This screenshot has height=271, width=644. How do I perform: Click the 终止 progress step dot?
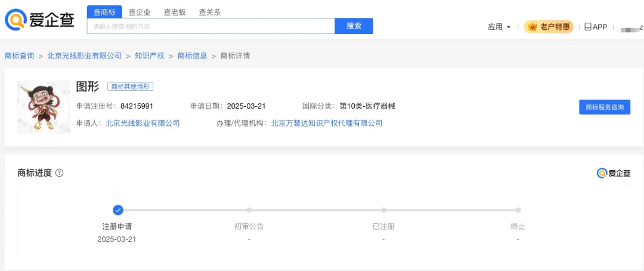518,210
